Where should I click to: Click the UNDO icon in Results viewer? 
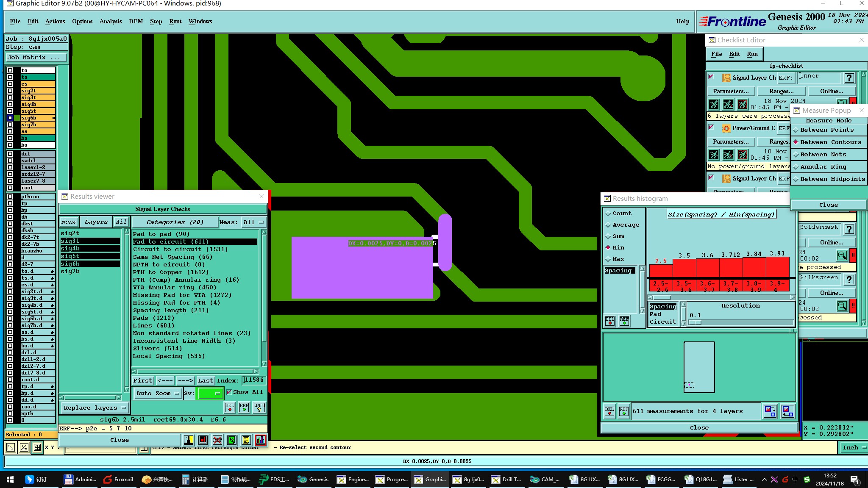pyautogui.click(x=259, y=408)
